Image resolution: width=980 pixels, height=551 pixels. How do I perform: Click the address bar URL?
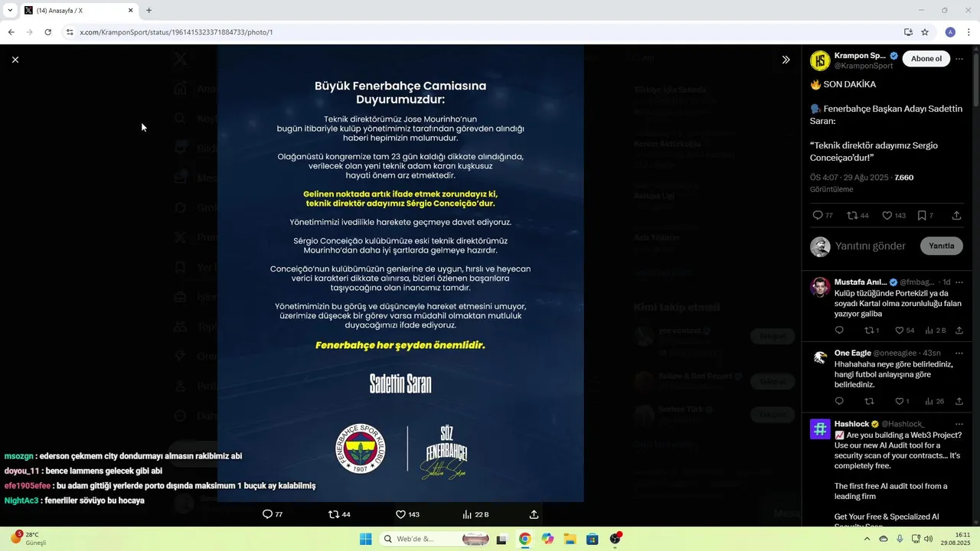tap(176, 32)
